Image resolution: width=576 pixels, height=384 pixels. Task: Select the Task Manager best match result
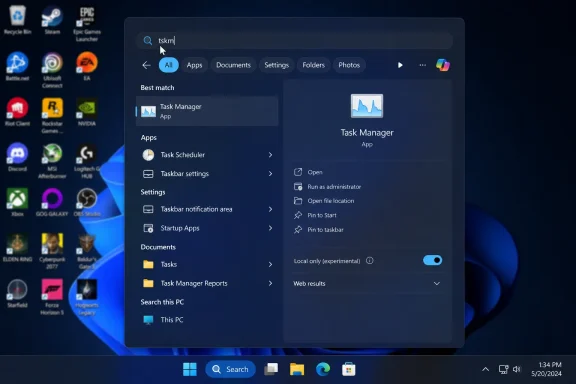click(x=207, y=111)
